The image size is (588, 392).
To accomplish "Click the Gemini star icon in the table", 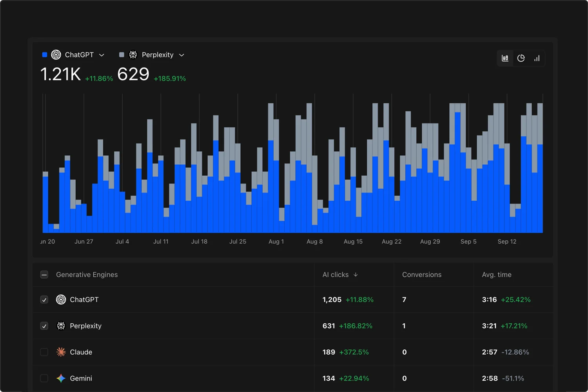I will 61,378.
